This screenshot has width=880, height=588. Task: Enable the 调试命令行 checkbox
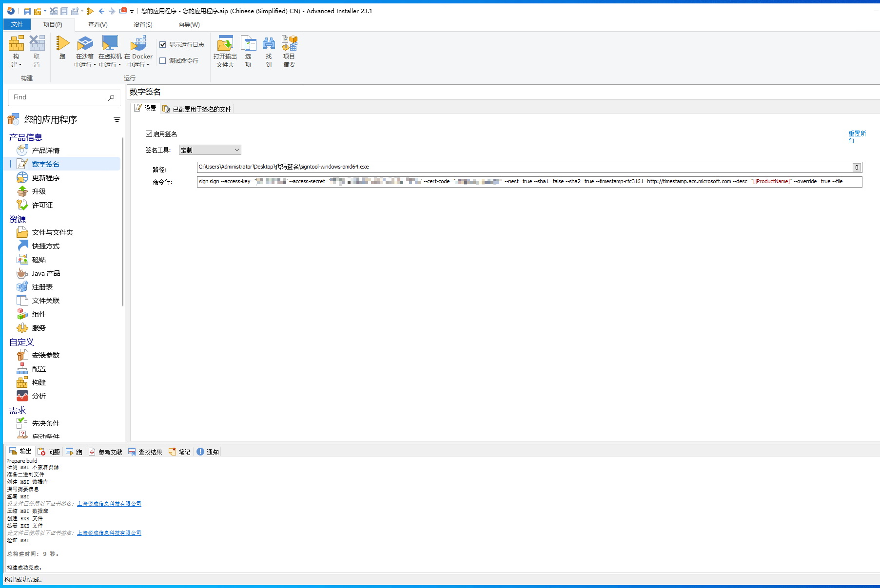click(163, 60)
